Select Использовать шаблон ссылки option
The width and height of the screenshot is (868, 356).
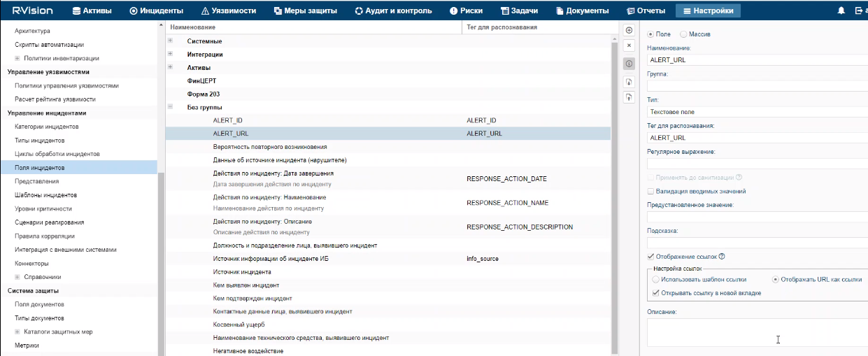pos(655,279)
